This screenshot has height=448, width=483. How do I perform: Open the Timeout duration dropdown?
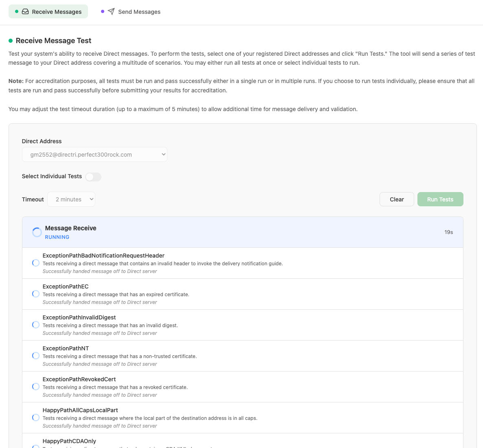[x=71, y=199]
